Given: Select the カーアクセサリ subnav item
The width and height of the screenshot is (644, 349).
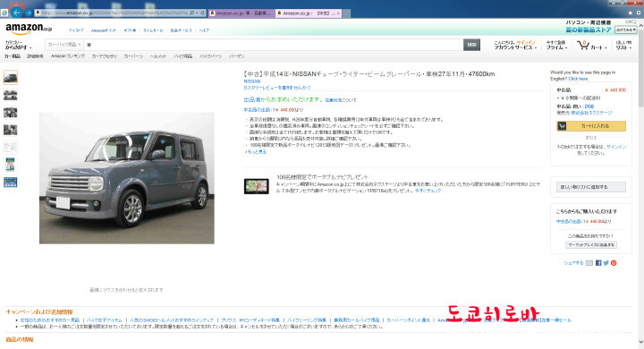Looking at the screenshot, I should tap(105, 56).
